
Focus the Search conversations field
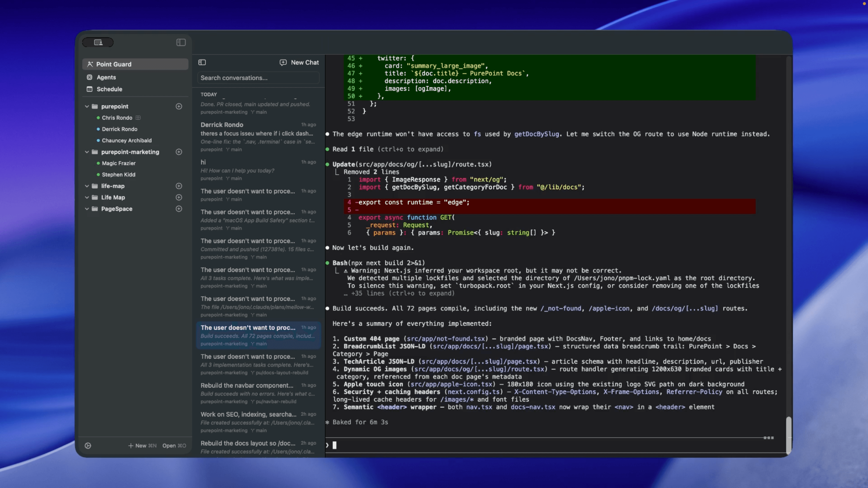coord(258,78)
